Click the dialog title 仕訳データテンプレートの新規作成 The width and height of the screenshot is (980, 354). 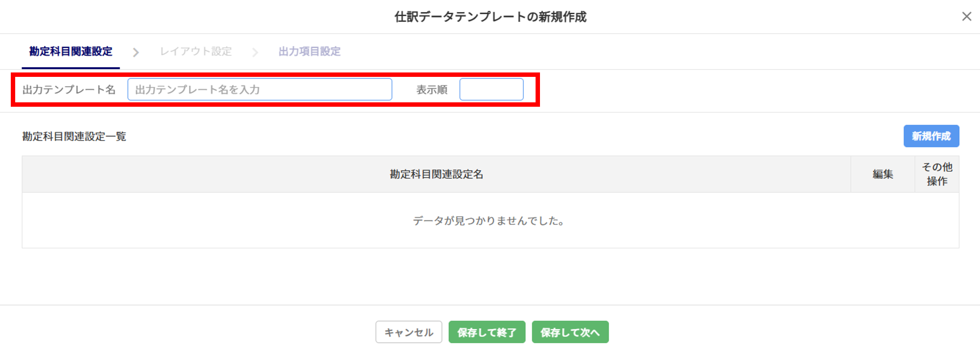click(x=490, y=17)
